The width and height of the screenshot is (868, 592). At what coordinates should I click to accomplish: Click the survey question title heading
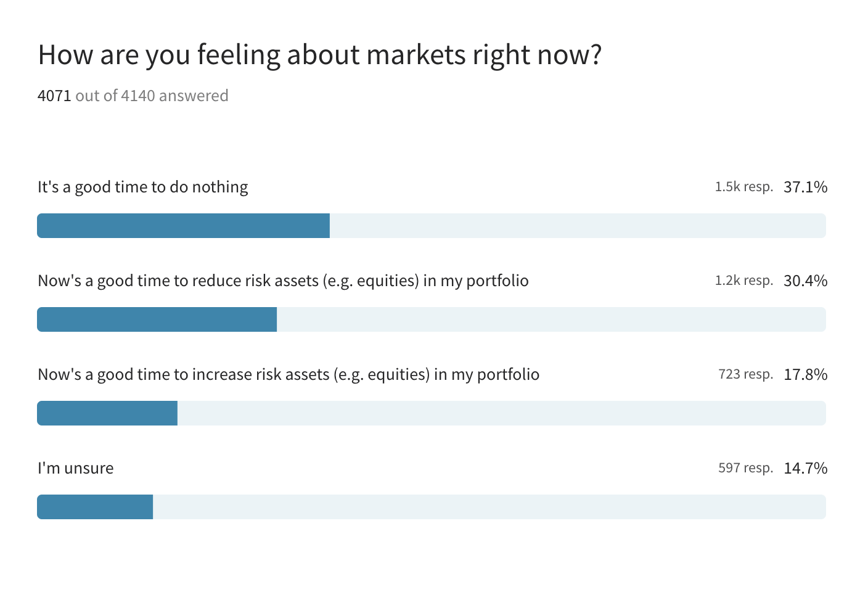click(319, 55)
